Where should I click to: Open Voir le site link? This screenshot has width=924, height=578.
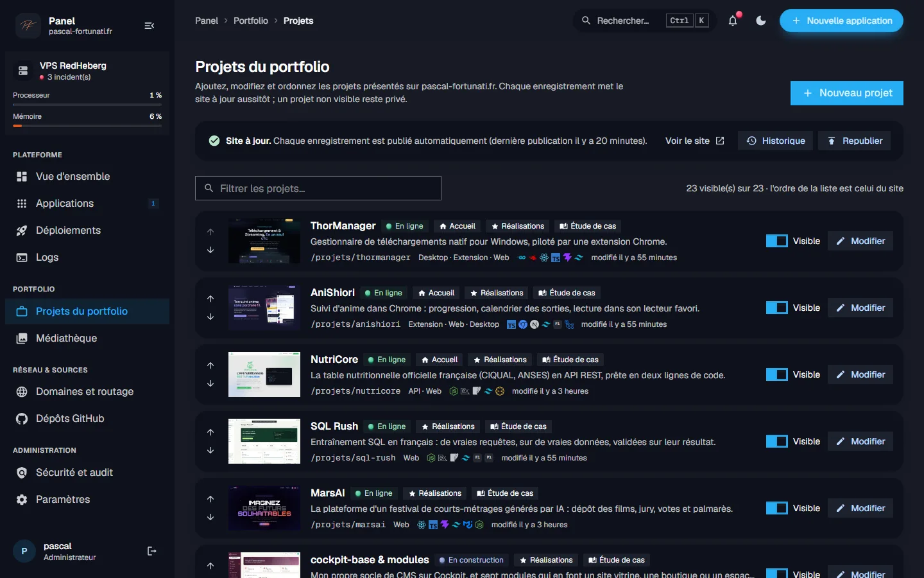point(695,141)
